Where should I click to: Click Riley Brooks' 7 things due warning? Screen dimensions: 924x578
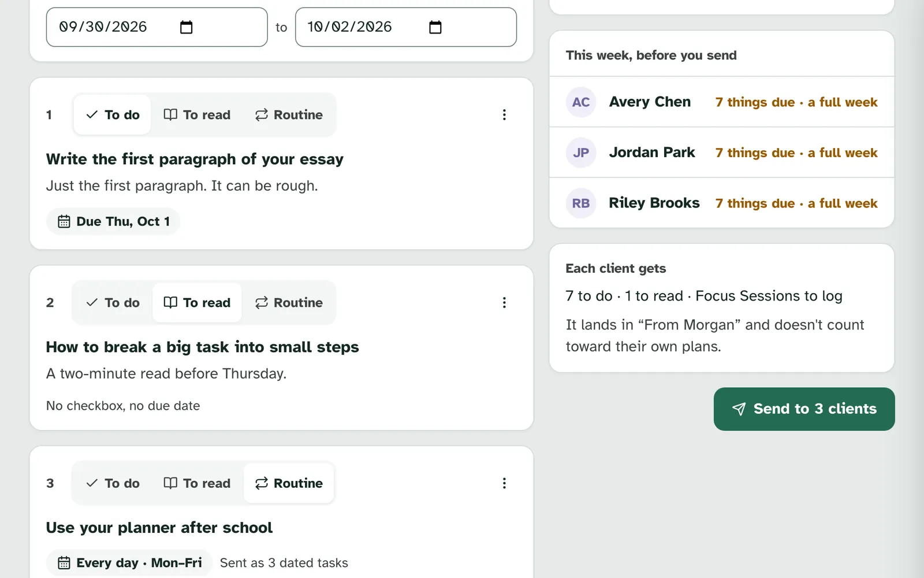[796, 203]
